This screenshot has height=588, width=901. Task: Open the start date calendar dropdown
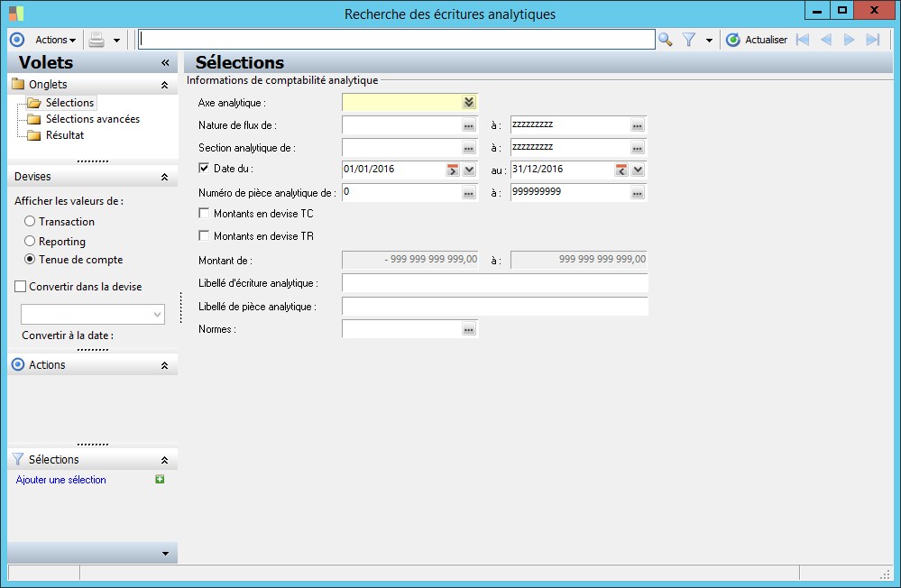click(469, 170)
